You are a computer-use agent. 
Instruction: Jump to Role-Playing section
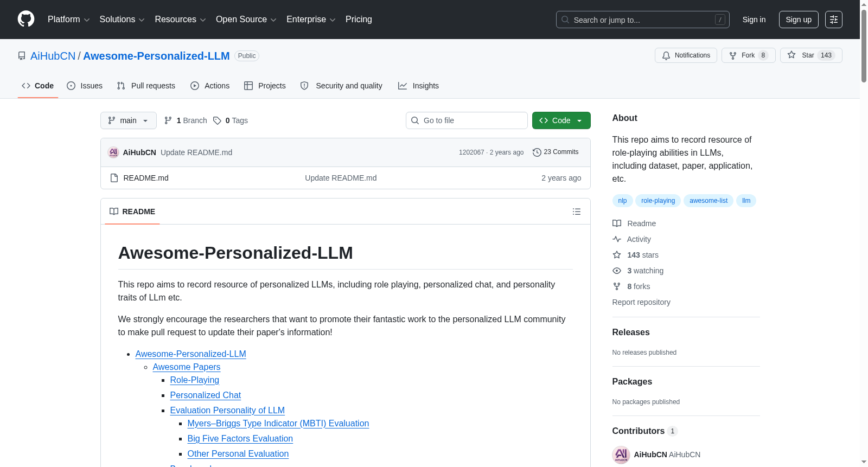pyautogui.click(x=195, y=380)
